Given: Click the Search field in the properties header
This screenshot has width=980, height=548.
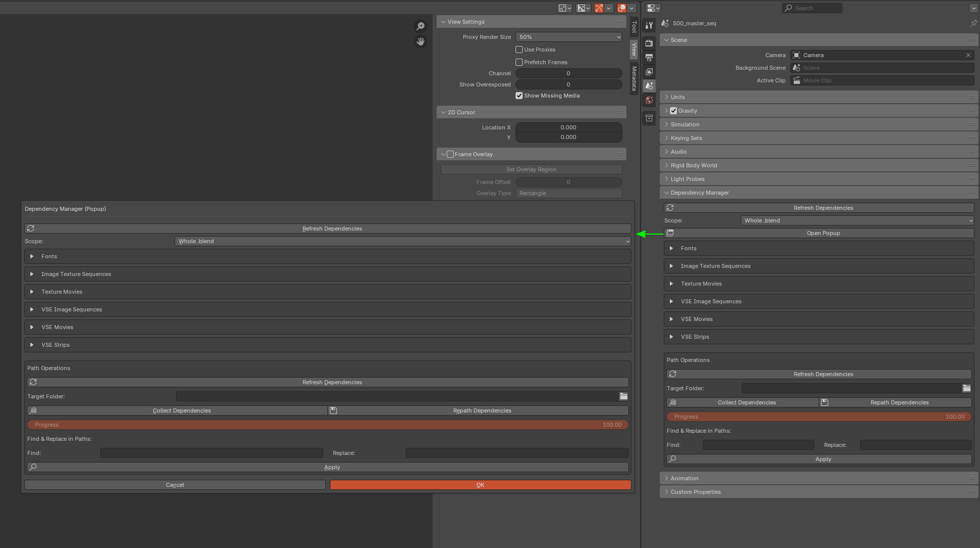Looking at the screenshot, I should (812, 8).
